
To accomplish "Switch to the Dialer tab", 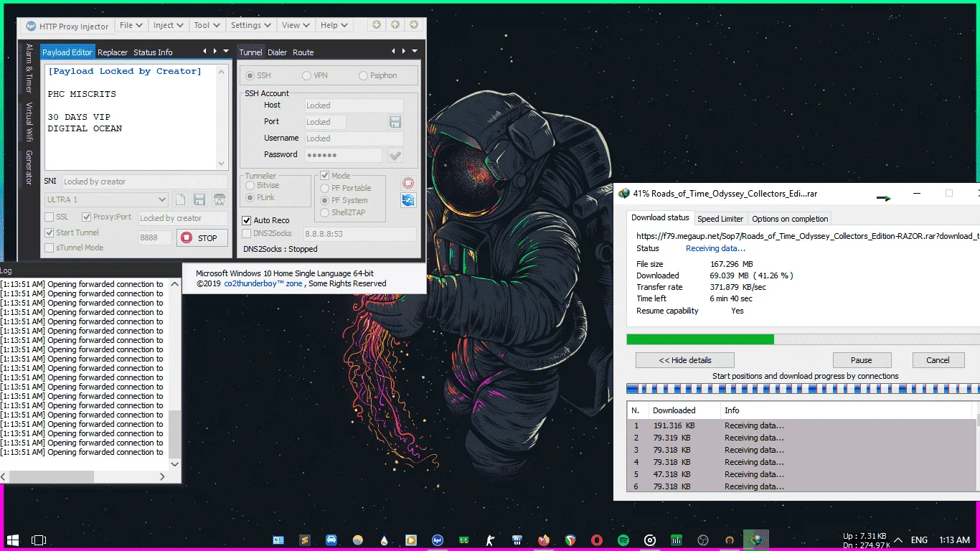I will pyautogui.click(x=278, y=52).
